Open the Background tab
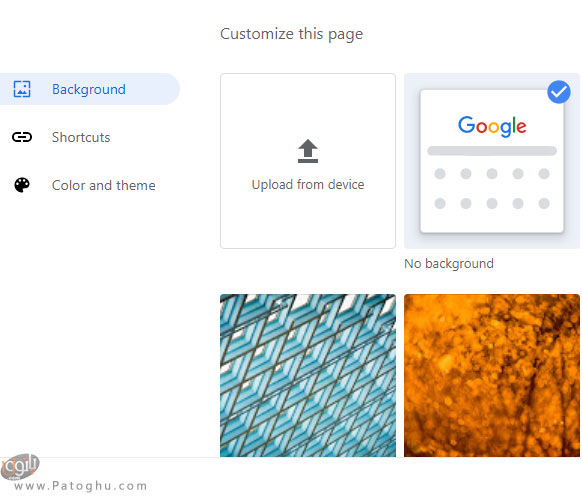The width and height of the screenshot is (582, 504). click(89, 89)
